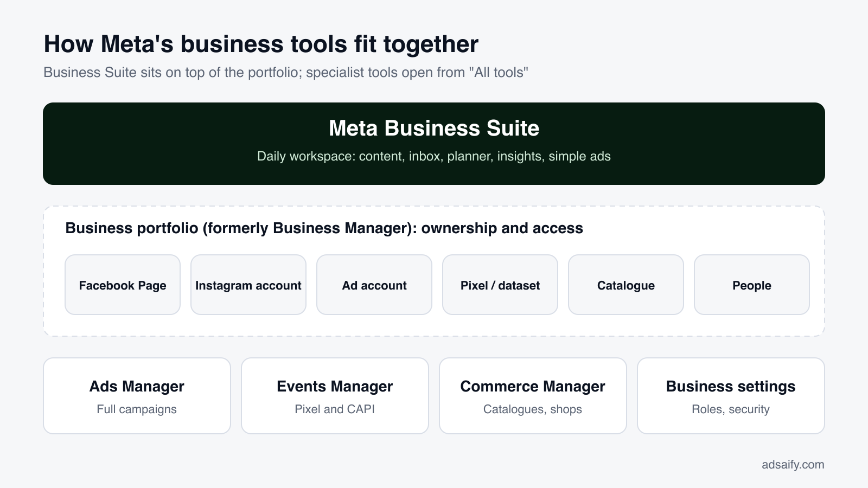Click the Ad account card

click(374, 285)
